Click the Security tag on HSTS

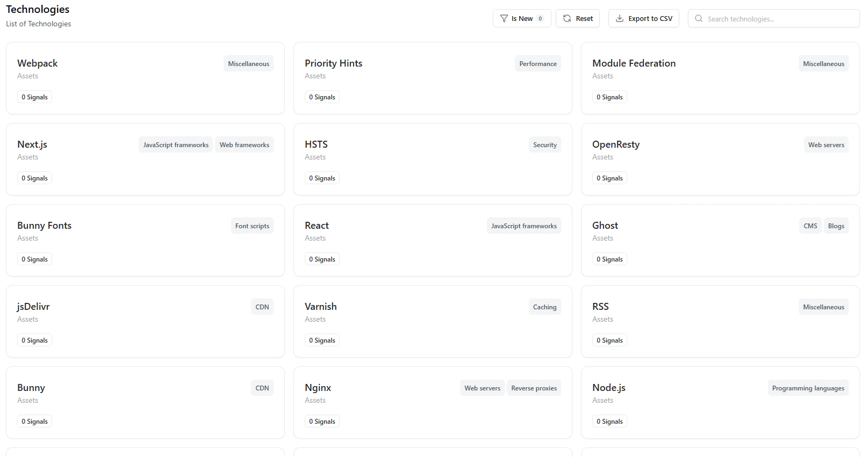(x=545, y=144)
